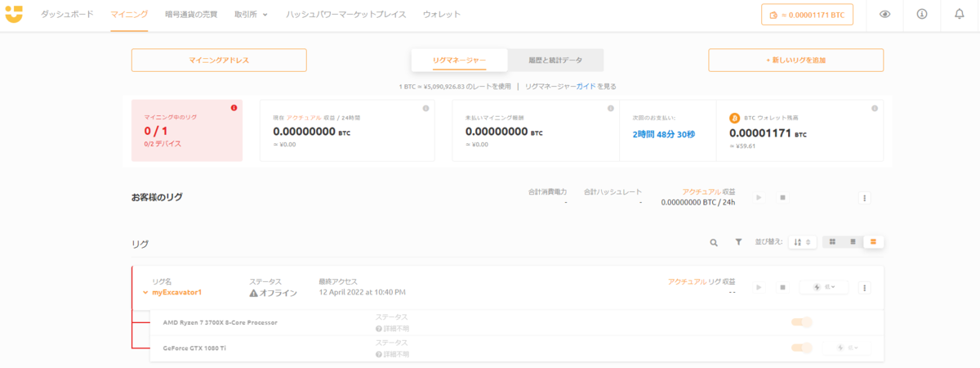
Task: Open the notifications bell icon
Action: [959, 15]
